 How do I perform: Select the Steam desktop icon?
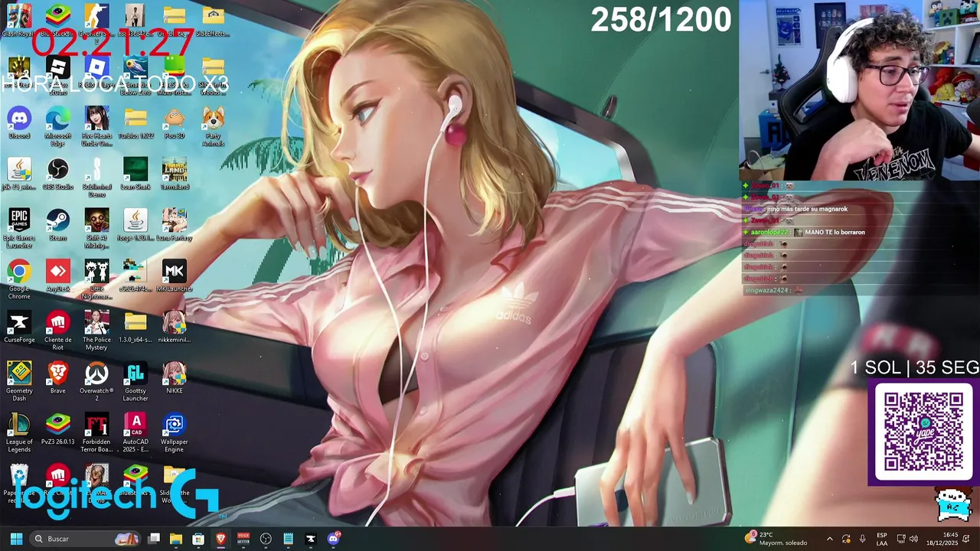pos(58,225)
